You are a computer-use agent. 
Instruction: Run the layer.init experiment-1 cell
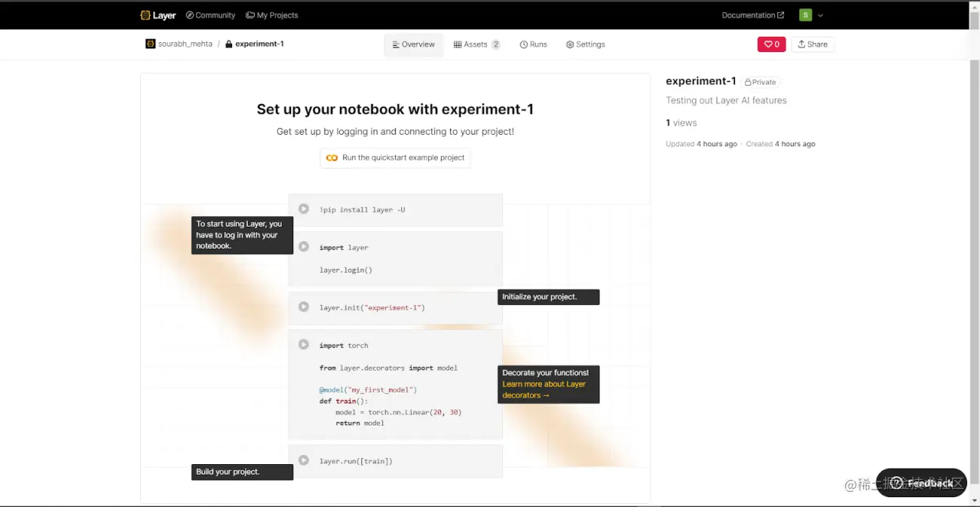coord(304,307)
